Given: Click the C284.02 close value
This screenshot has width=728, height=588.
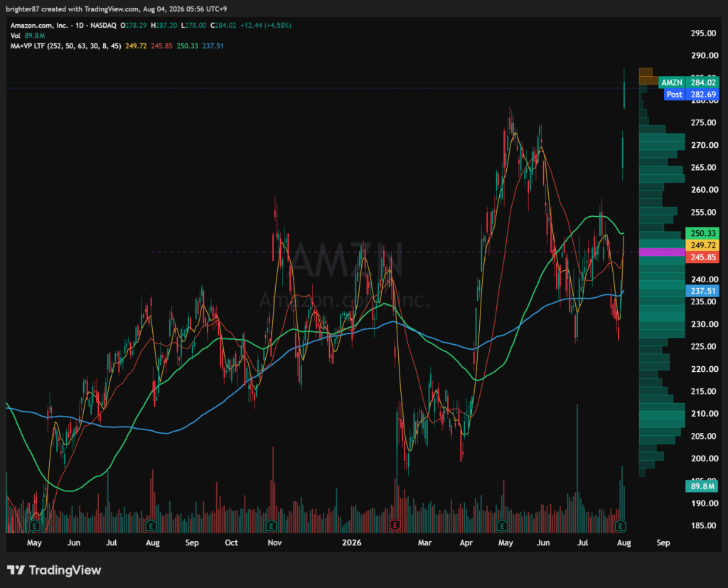Looking at the screenshot, I should tap(223, 26).
